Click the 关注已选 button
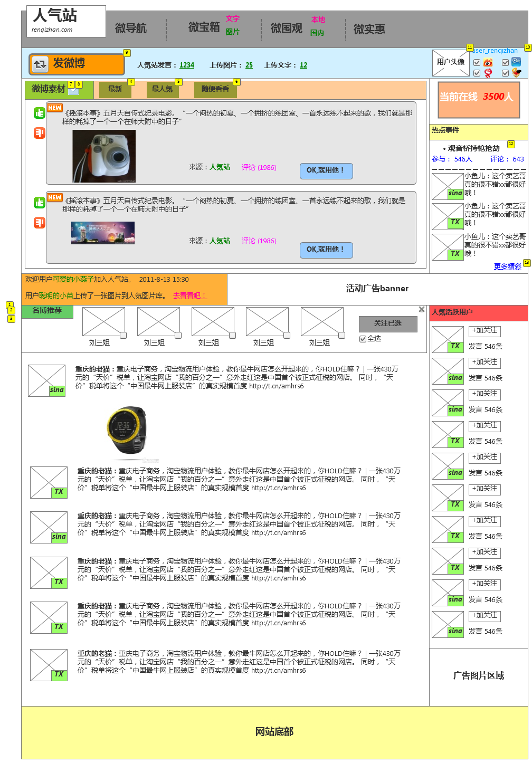Screen dimensions: 532x763 [388, 323]
